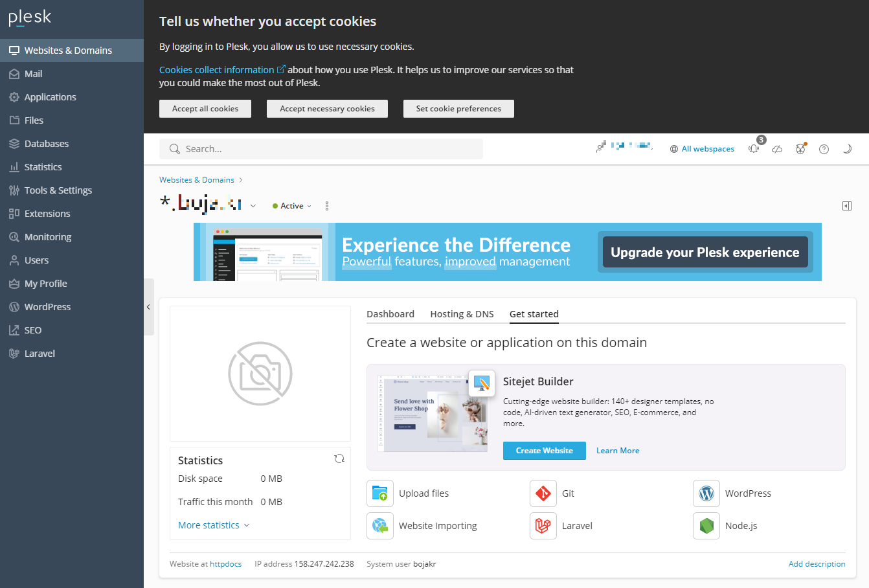Open Websites & Domains in sidebar

(x=72, y=51)
